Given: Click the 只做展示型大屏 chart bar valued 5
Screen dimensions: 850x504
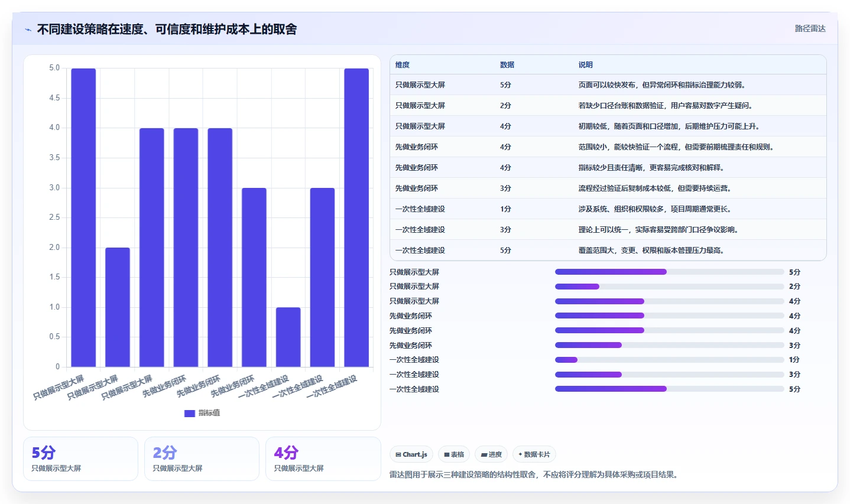Looking at the screenshot, I should tap(83, 217).
